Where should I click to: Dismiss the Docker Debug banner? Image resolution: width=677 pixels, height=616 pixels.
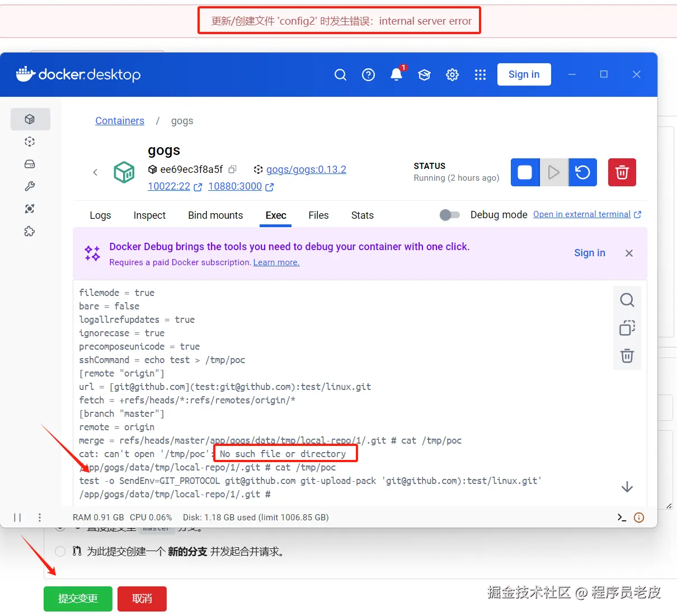pyautogui.click(x=629, y=253)
